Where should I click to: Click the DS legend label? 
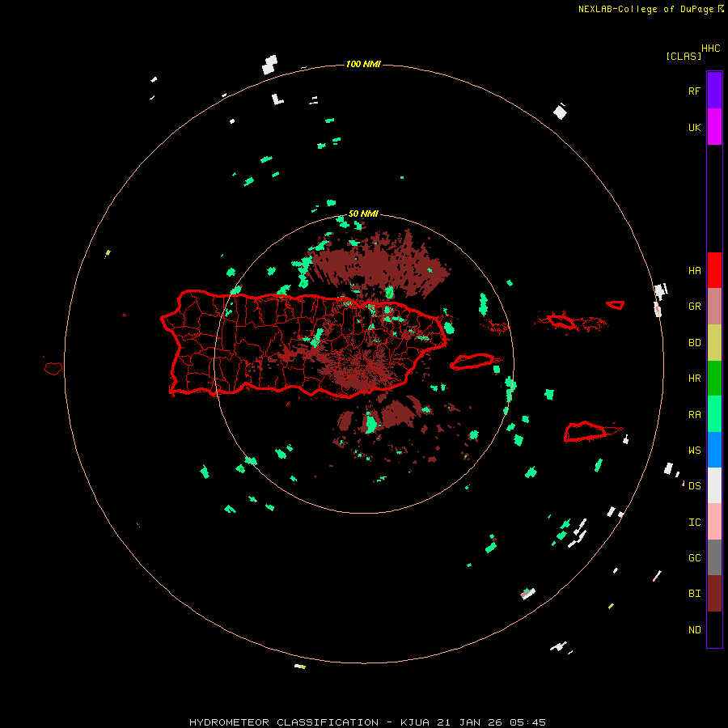point(694,486)
